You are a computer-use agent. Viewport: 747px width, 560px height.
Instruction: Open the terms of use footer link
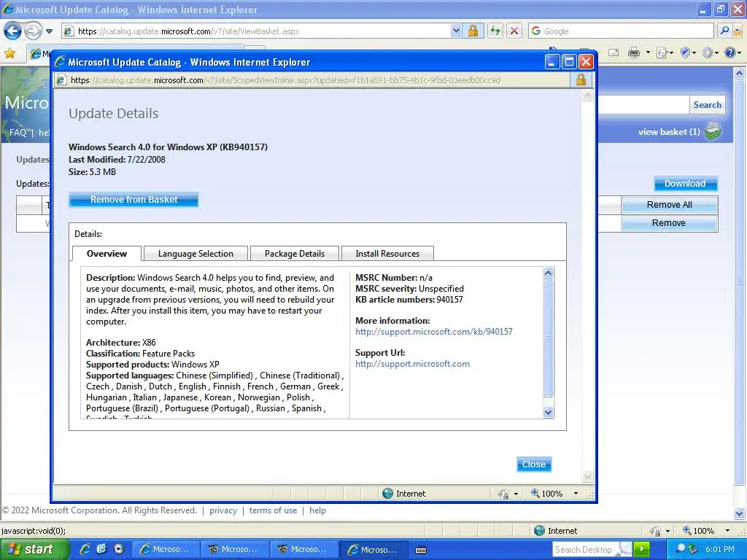(x=273, y=510)
